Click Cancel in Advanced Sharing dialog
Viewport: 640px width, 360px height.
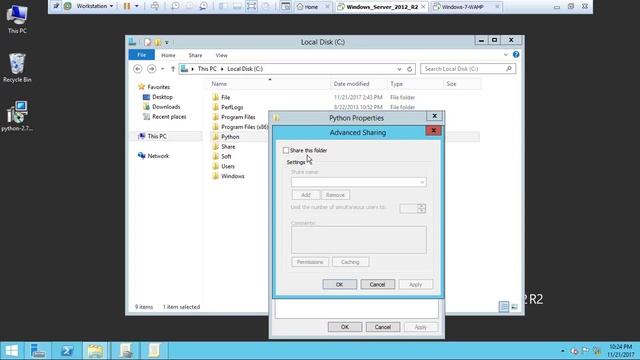pyautogui.click(x=377, y=284)
